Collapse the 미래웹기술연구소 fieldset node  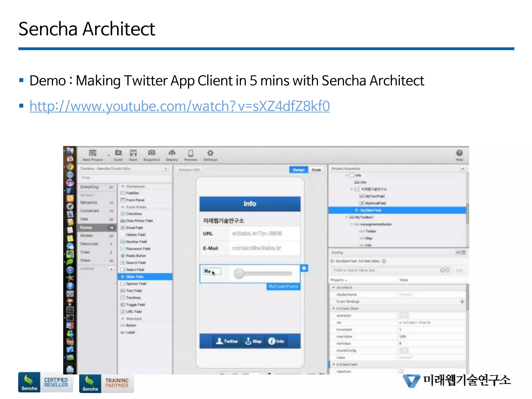click(352, 189)
